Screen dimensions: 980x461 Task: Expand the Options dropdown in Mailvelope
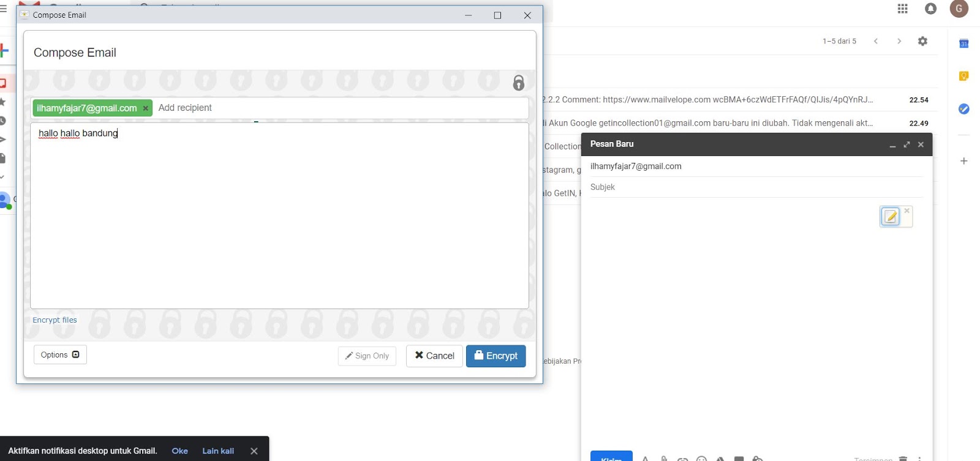coord(60,354)
